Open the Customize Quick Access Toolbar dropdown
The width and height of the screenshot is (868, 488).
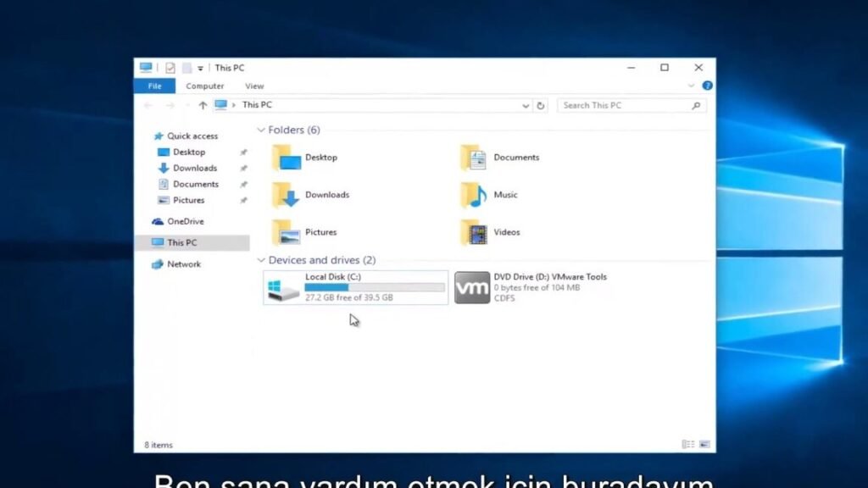pyautogui.click(x=200, y=68)
